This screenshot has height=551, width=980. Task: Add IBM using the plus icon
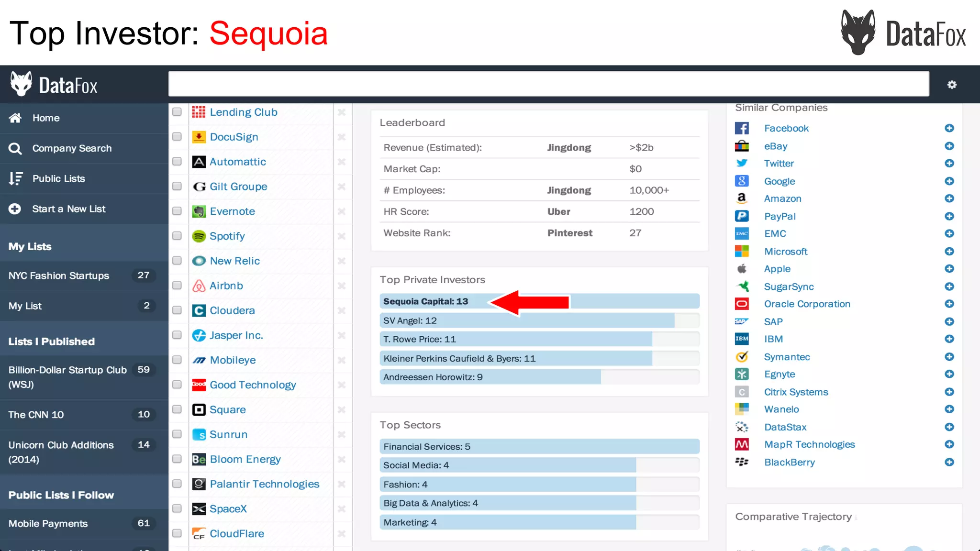point(949,339)
